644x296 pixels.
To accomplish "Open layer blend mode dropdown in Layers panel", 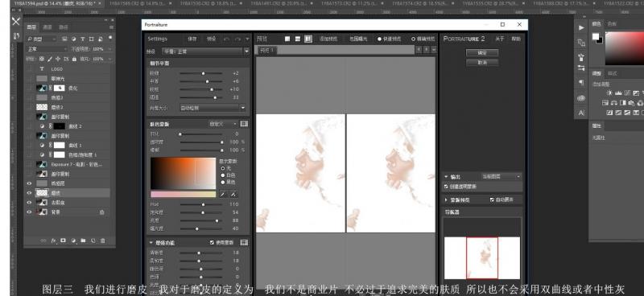I will tap(47, 49).
